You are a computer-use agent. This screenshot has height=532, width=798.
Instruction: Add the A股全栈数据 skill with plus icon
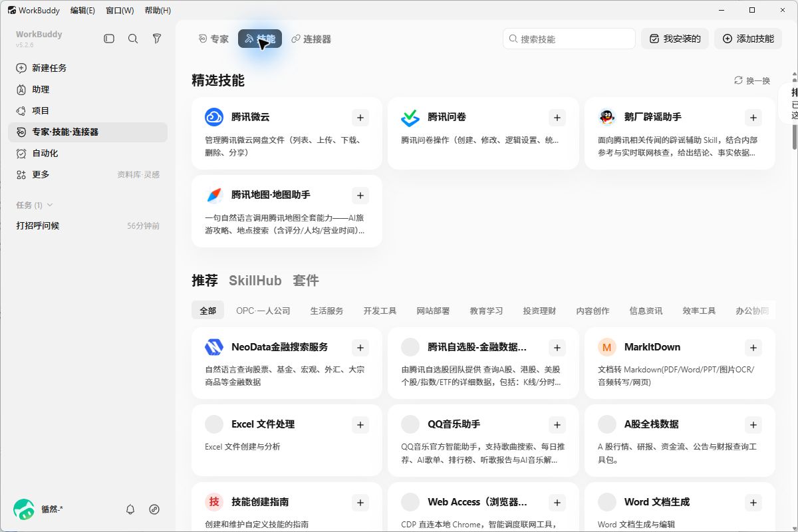(753, 424)
